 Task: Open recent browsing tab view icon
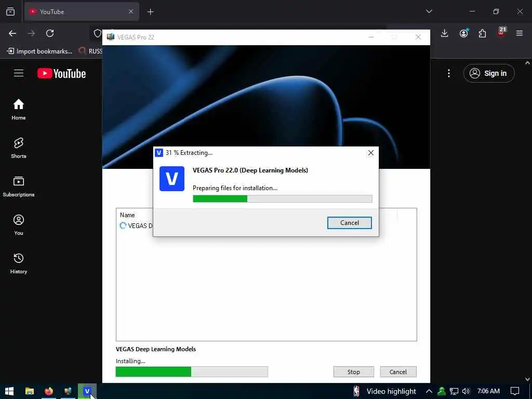tap(10, 11)
